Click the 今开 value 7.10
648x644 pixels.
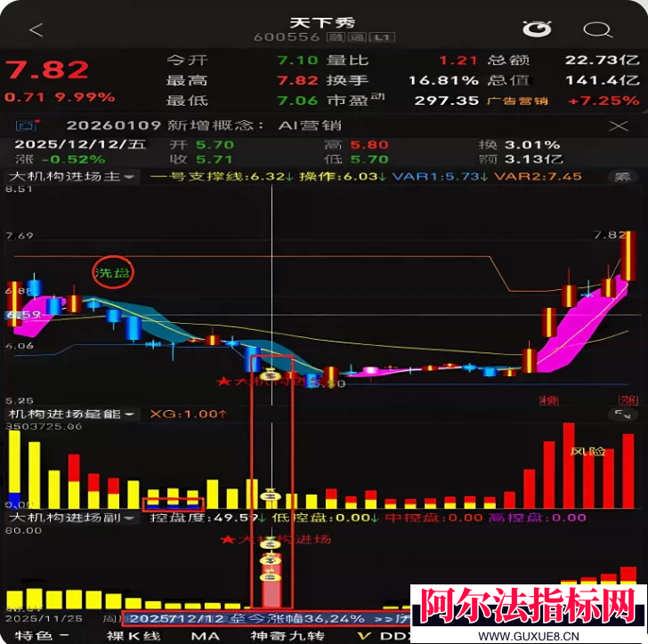(297, 60)
